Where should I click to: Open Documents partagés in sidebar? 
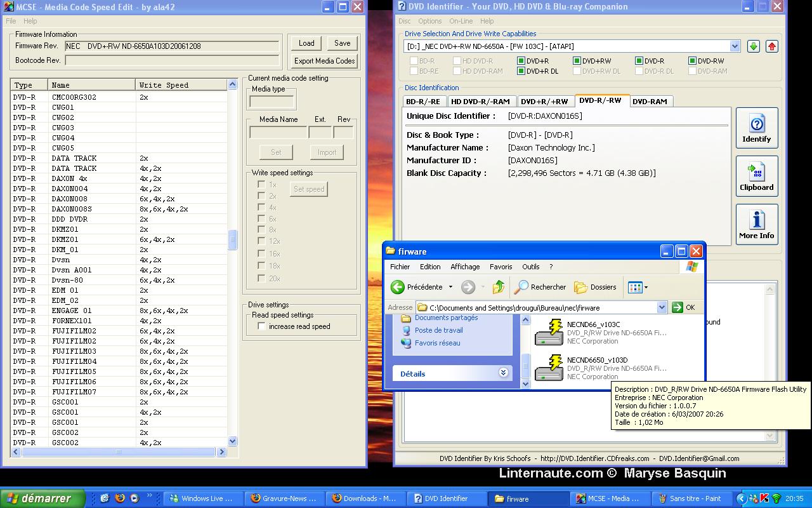pyautogui.click(x=446, y=317)
